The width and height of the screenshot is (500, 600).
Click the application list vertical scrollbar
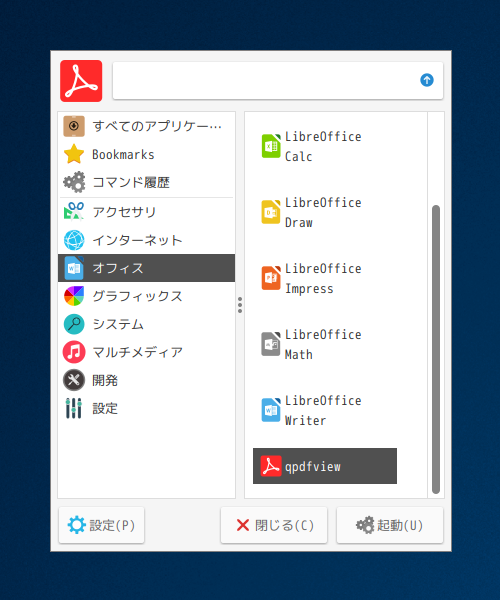click(x=436, y=349)
